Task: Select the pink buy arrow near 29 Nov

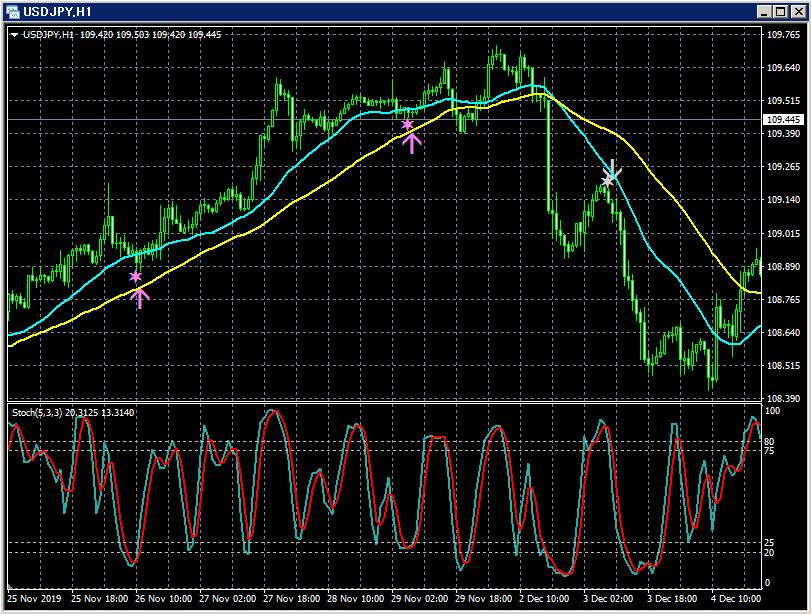Action: click(412, 143)
